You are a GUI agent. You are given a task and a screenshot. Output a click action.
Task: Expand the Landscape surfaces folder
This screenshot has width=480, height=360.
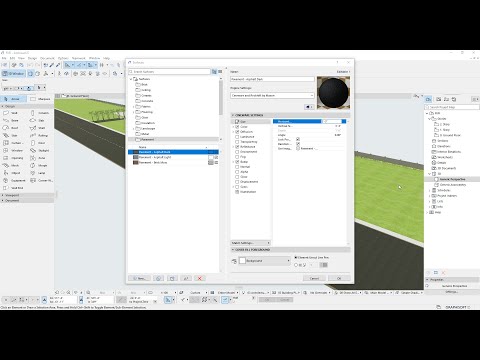coord(134,128)
